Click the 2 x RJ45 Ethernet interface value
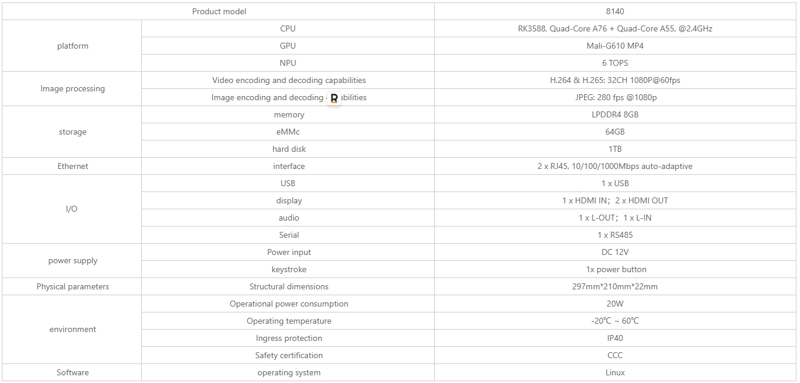This screenshot has height=383, width=800. 615,166
